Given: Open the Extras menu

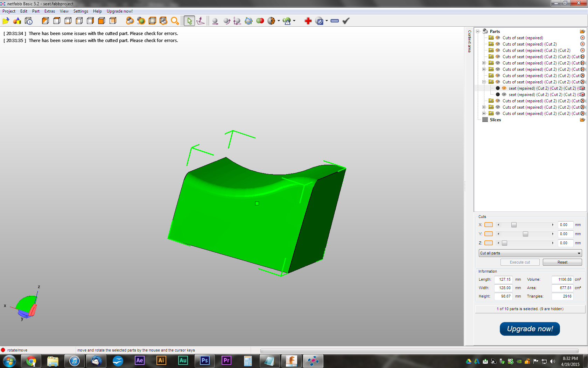Looking at the screenshot, I should [x=49, y=11].
